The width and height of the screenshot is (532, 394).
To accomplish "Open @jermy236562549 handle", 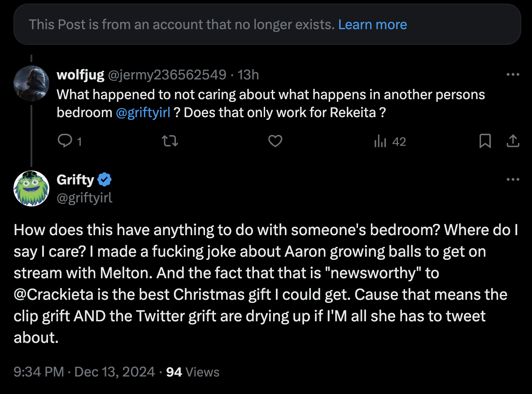I will pyautogui.click(x=167, y=74).
